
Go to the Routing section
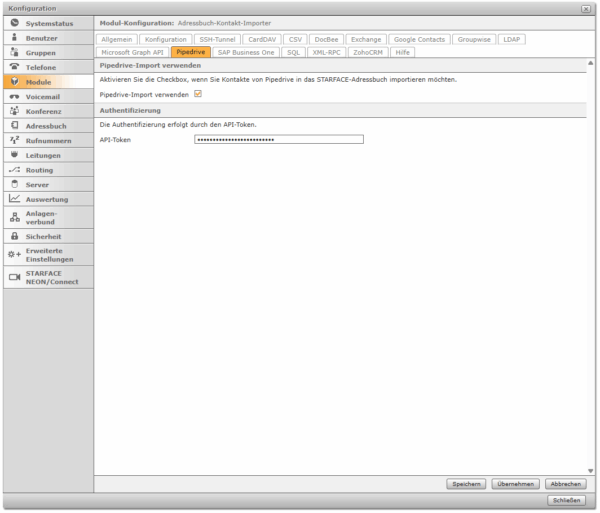point(49,169)
